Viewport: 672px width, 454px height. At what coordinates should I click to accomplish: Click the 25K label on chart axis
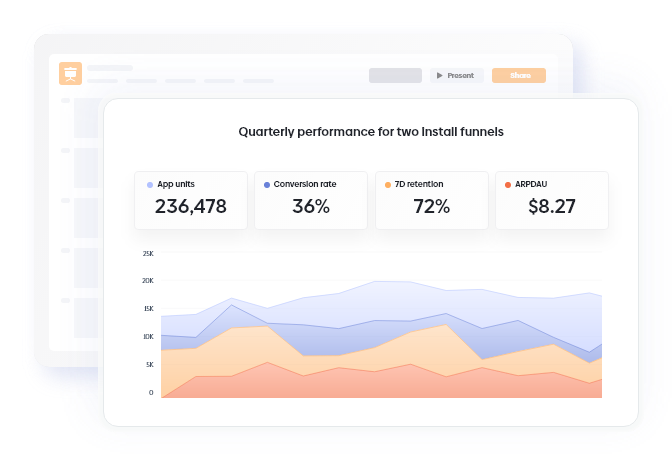click(x=148, y=254)
